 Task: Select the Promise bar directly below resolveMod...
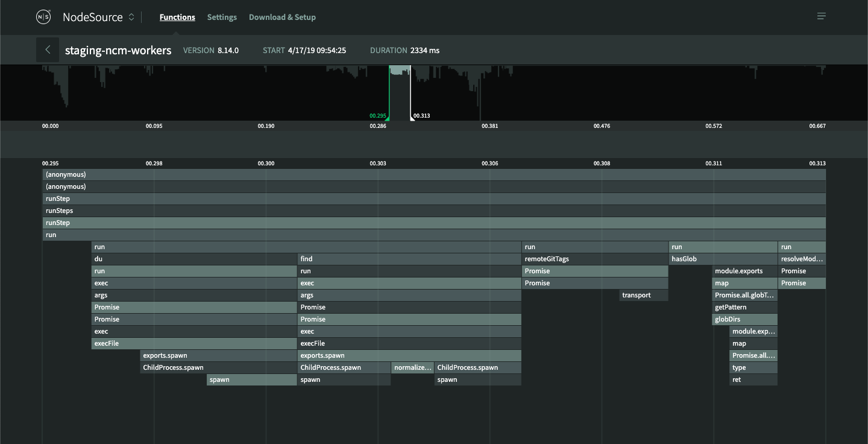pos(802,271)
